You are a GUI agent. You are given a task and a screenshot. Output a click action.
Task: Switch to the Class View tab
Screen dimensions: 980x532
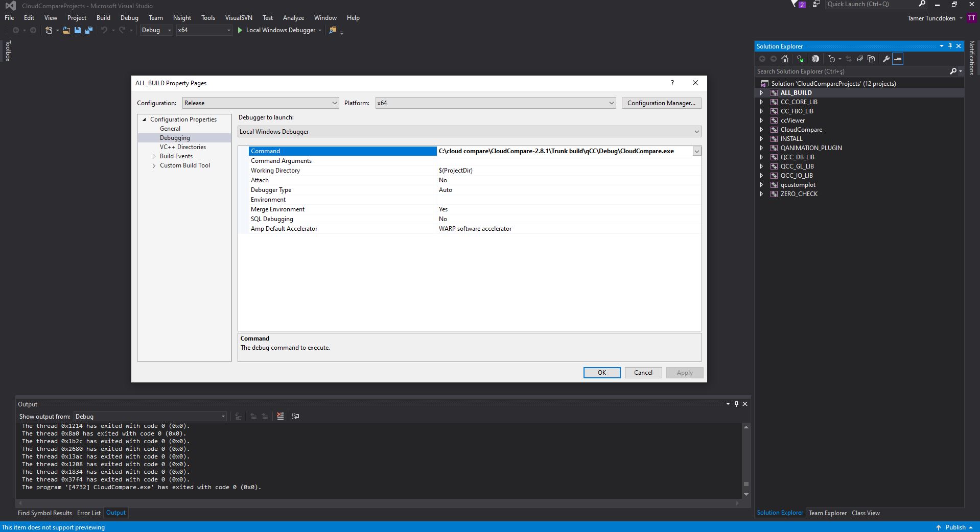point(866,513)
